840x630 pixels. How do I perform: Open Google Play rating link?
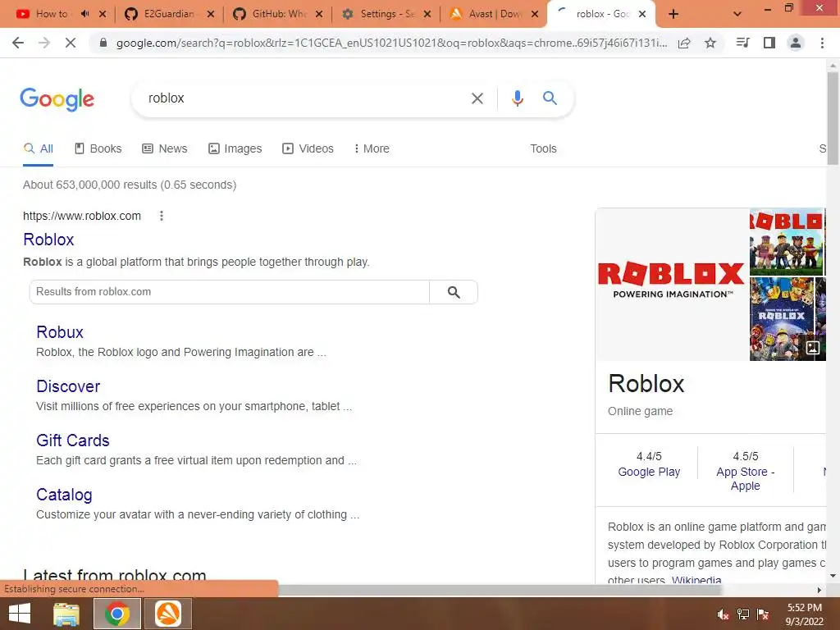[649, 472]
